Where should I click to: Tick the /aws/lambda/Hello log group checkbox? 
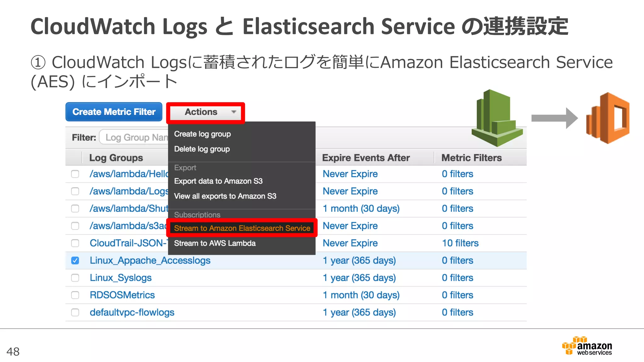75,174
